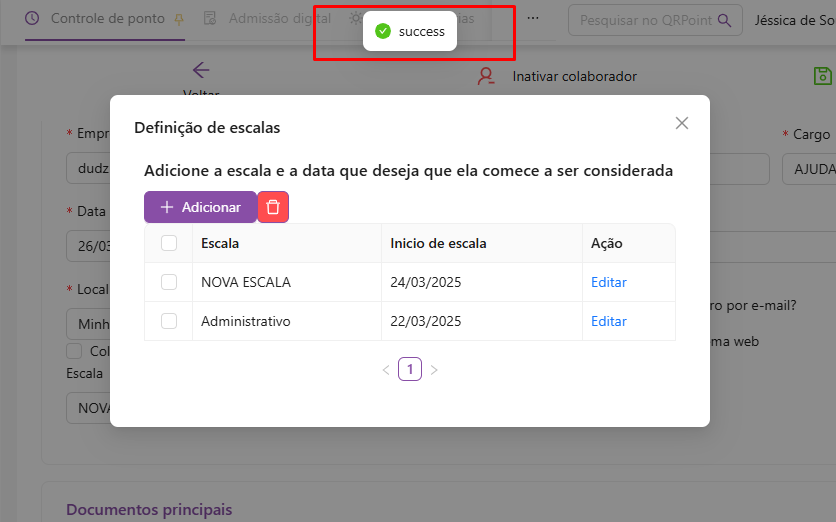Click the Voltar back arrow icon
The image size is (836, 522).
(201, 70)
